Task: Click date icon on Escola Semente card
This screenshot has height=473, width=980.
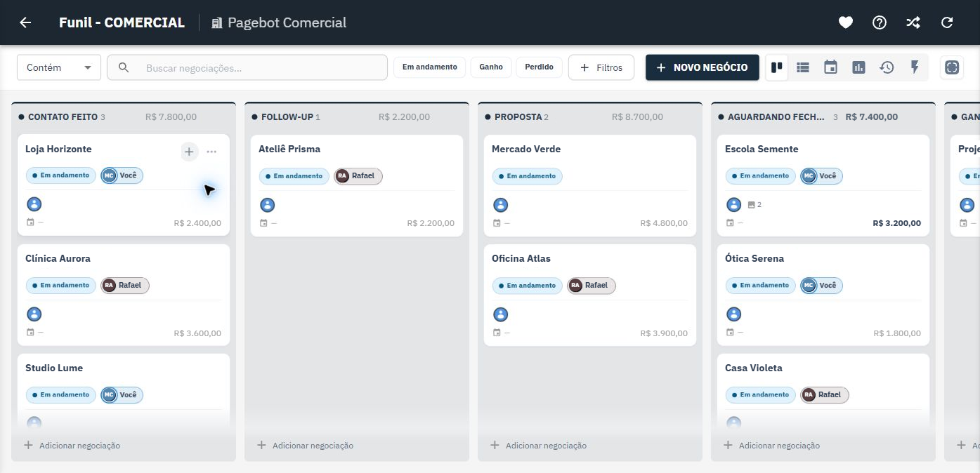Action: [730, 223]
